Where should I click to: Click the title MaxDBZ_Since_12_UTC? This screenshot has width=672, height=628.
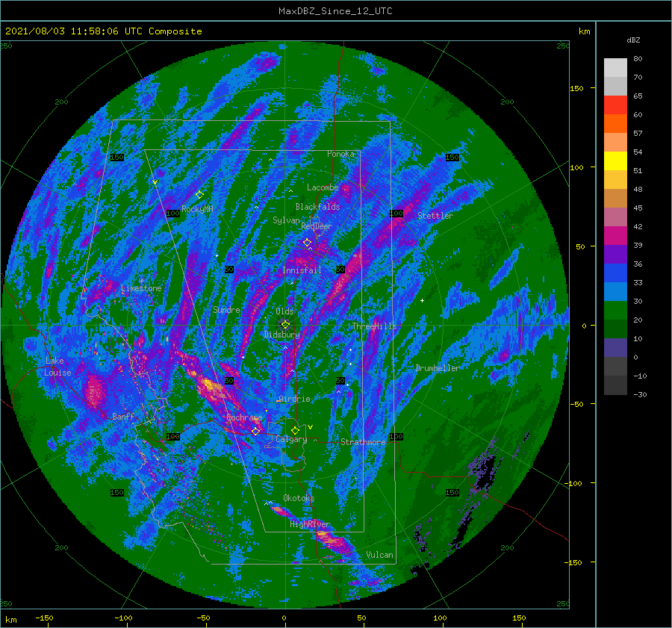335,11
